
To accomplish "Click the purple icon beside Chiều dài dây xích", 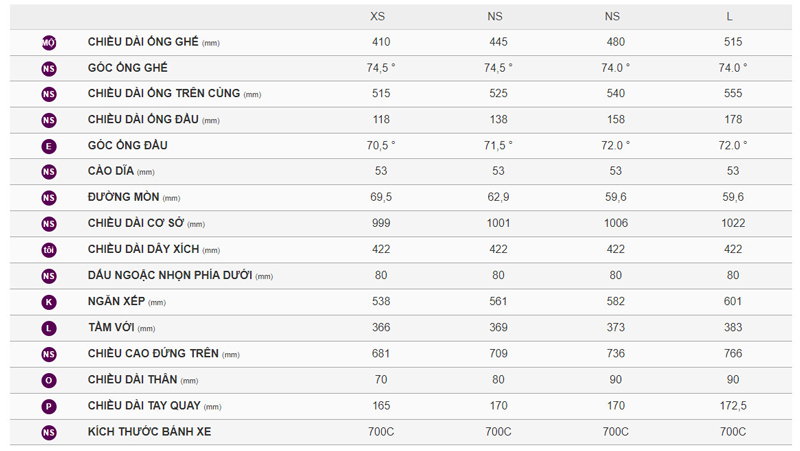I will (x=49, y=250).
